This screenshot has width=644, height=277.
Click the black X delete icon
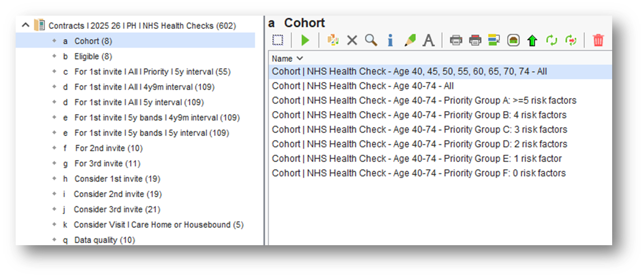coord(352,40)
